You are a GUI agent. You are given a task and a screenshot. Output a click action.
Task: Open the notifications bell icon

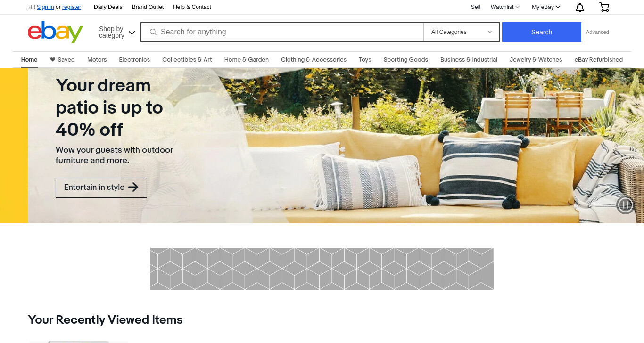click(580, 7)
